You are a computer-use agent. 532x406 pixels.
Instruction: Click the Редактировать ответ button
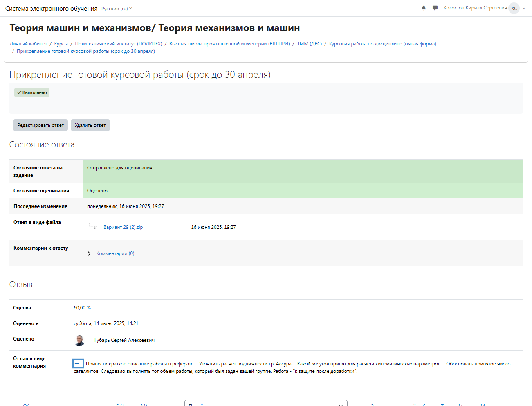(40, 125)
